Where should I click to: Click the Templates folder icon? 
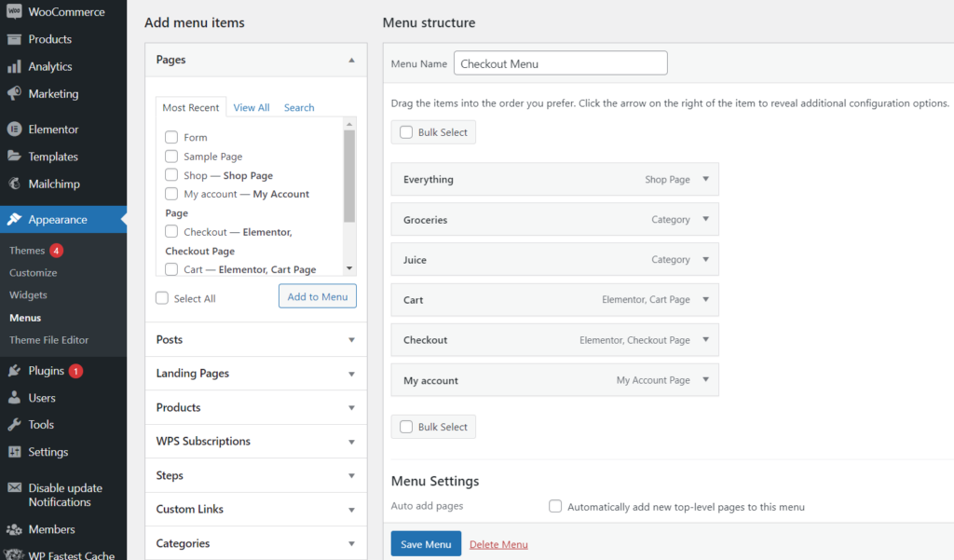pos(14,157)
